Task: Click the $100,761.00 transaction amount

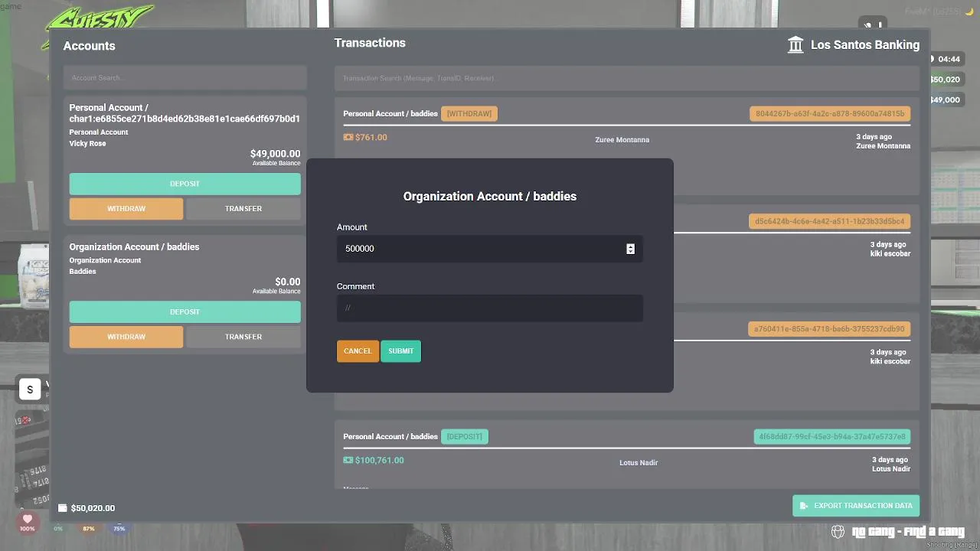Action: pos(380,461)
